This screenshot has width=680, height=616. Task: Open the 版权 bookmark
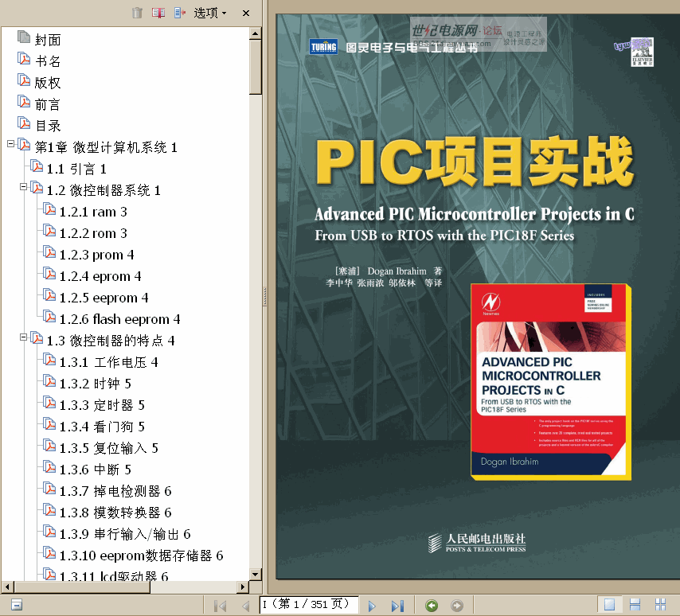[48, 83]
